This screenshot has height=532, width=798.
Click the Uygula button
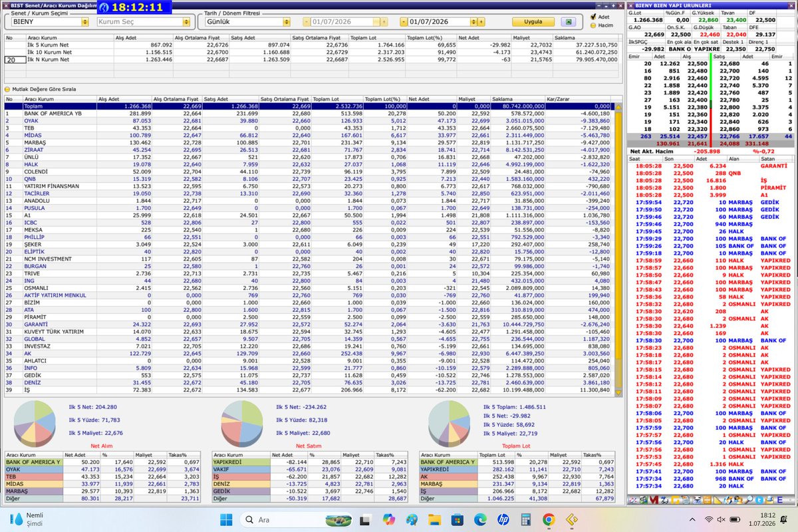coord(535,22)
